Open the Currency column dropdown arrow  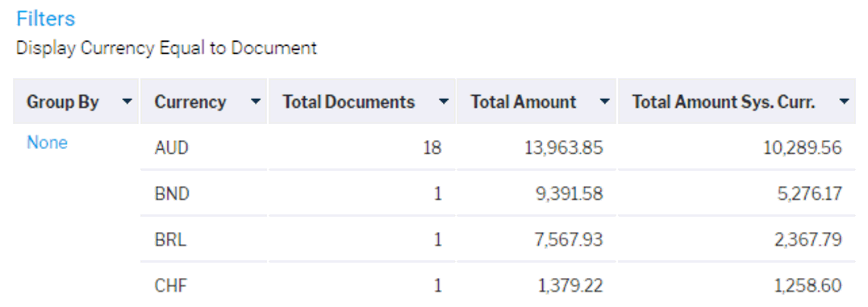coord(255,102)
